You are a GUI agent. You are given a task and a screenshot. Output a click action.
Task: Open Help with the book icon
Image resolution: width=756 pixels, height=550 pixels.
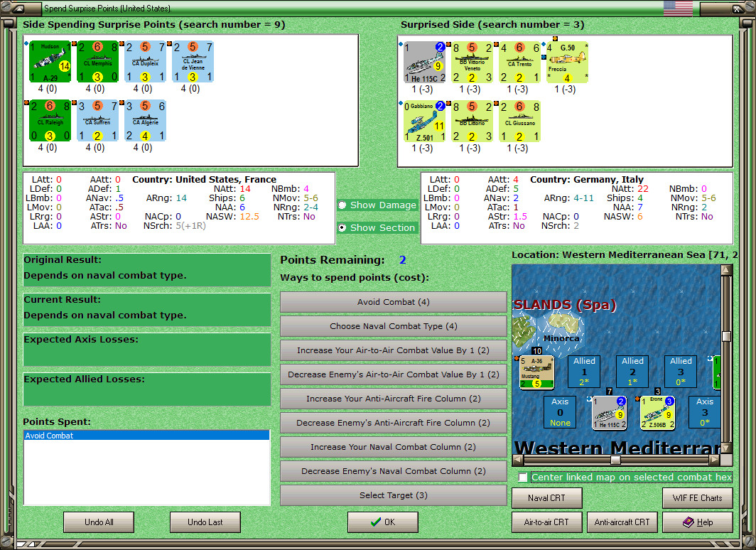point(698,522)
